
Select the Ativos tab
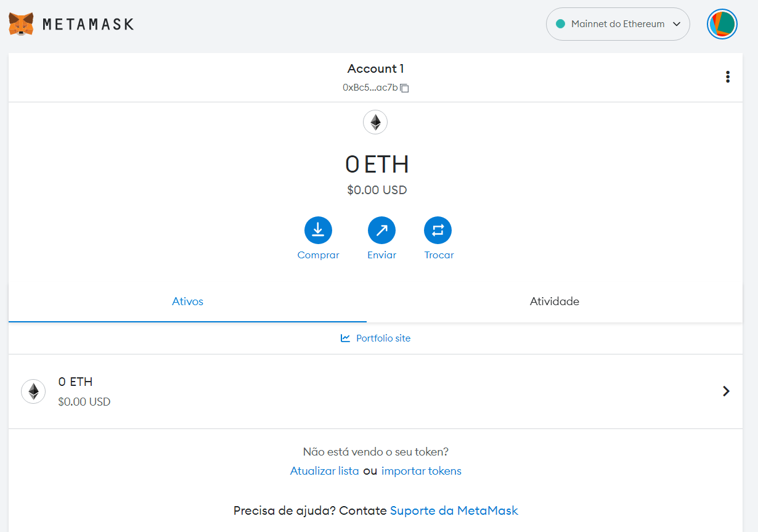[187, 301]
